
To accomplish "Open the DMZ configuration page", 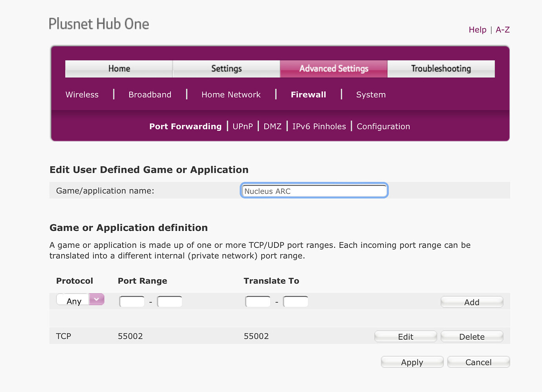I will click(273, 126).
